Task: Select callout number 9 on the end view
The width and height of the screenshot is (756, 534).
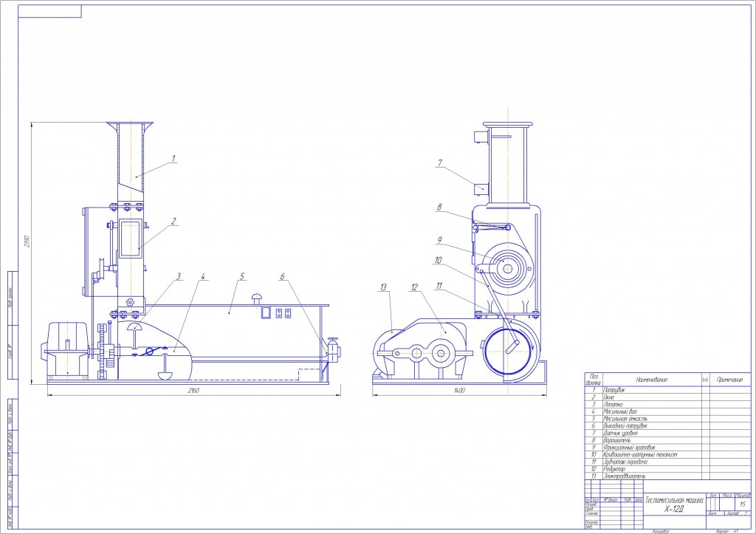Action: [x=439, y=240]
